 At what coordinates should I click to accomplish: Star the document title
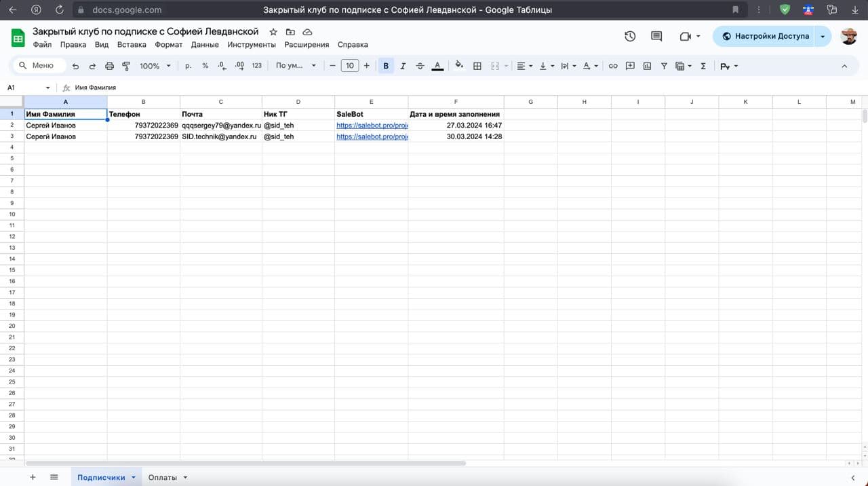coord(273,32)
